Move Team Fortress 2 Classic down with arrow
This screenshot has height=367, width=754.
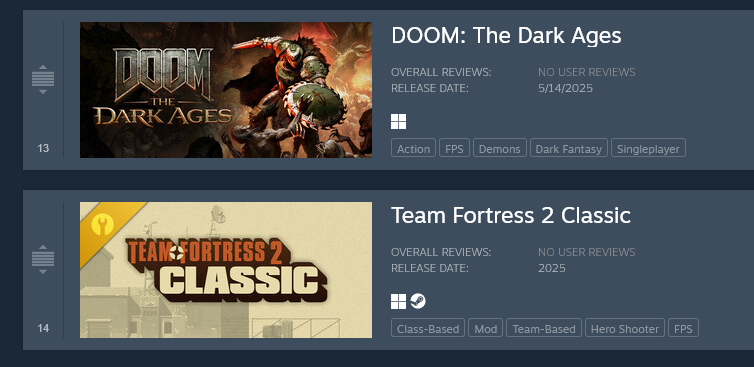43,271
